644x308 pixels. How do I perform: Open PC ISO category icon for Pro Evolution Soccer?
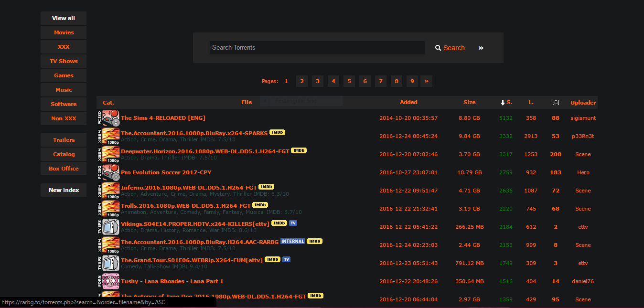[108, 172]
